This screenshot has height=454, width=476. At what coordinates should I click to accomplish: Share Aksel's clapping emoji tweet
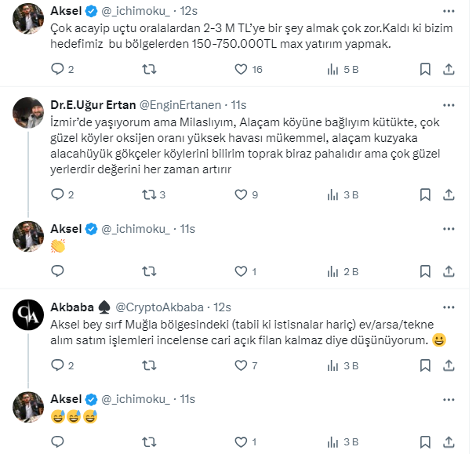447,271
